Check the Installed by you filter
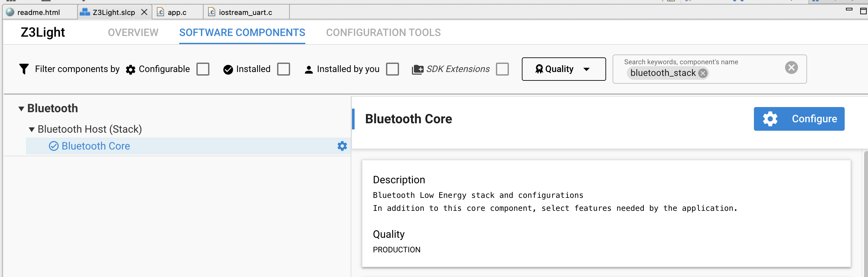The height and width of the screenshot is (277, 868). (392, 69)
